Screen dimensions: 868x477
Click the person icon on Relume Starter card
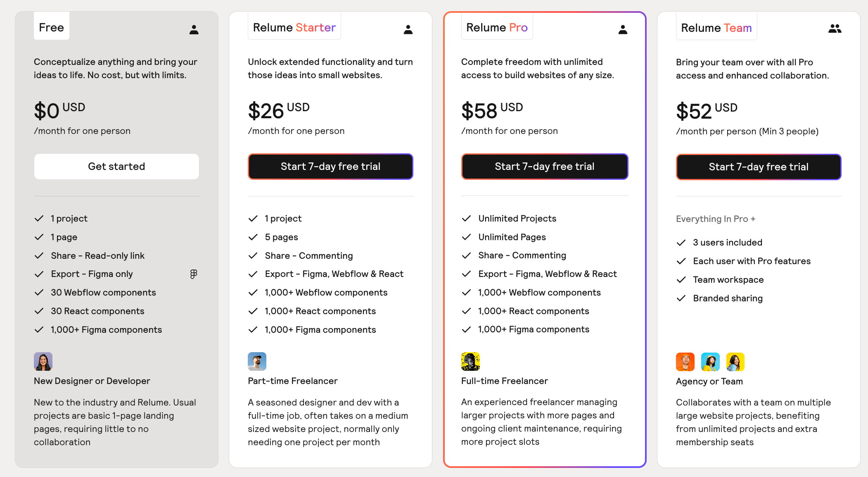click(408, 29)
